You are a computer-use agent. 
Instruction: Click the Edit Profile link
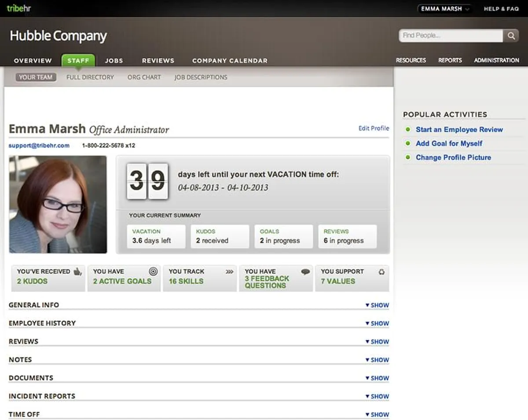[x=374, y=128]
